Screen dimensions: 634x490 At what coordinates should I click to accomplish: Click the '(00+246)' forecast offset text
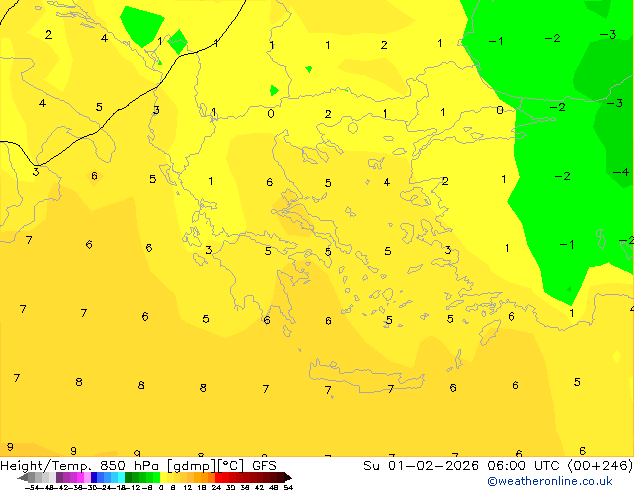pyautogui.click(x=600, y=466)
